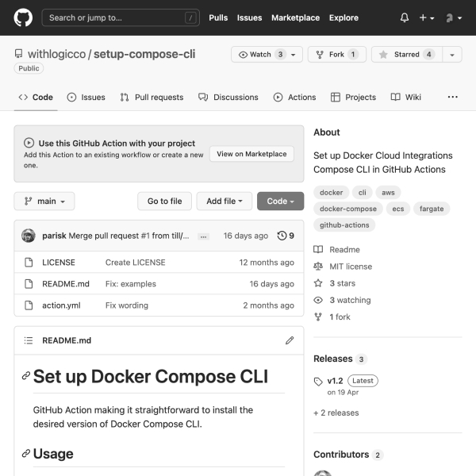Open the Actions tab
The image size is (476, 476).
point(294,97)
